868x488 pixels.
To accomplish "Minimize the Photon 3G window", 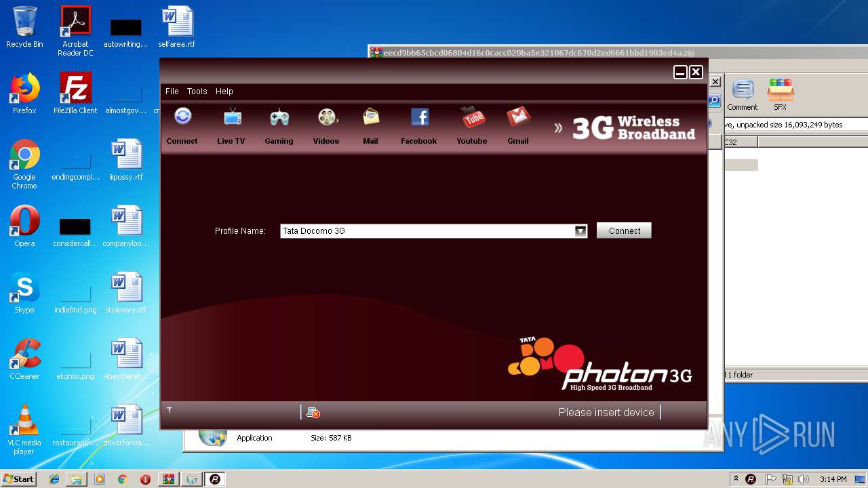I will point(680,73).
